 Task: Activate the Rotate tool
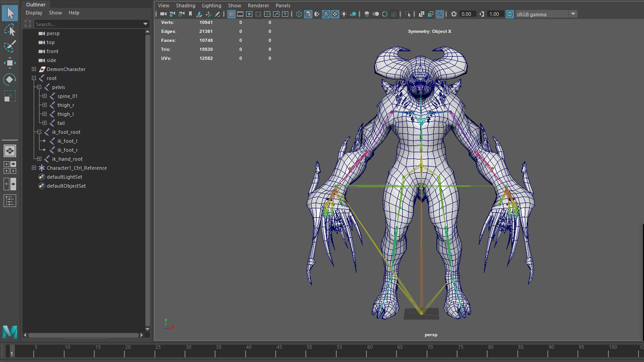(10, 79)
